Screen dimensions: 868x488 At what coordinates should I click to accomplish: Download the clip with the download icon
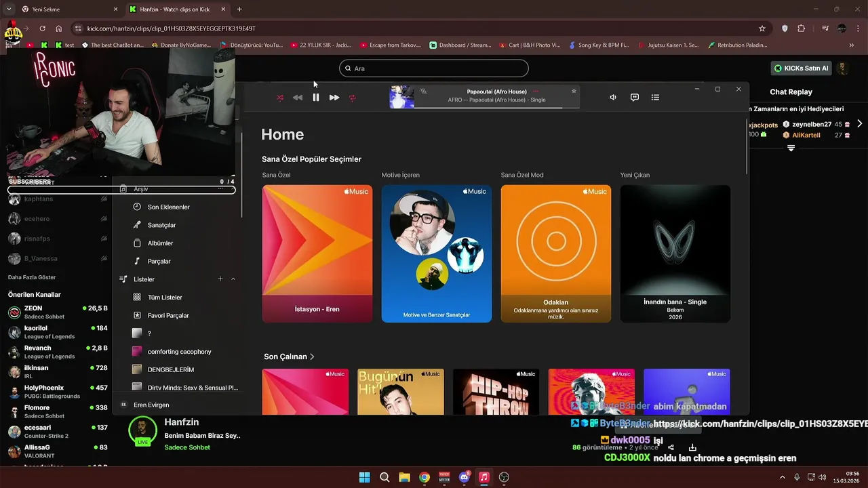pyautogui.click(x=692, y=447)
